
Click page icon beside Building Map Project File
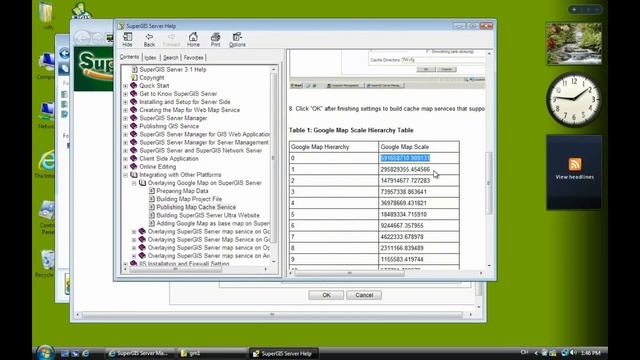pos(151,199)
